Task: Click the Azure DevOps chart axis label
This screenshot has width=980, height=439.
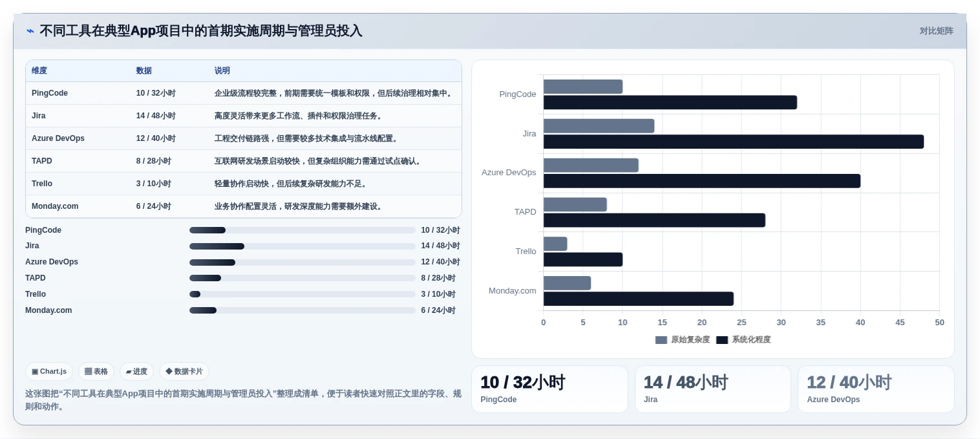Action: (509, 173)
